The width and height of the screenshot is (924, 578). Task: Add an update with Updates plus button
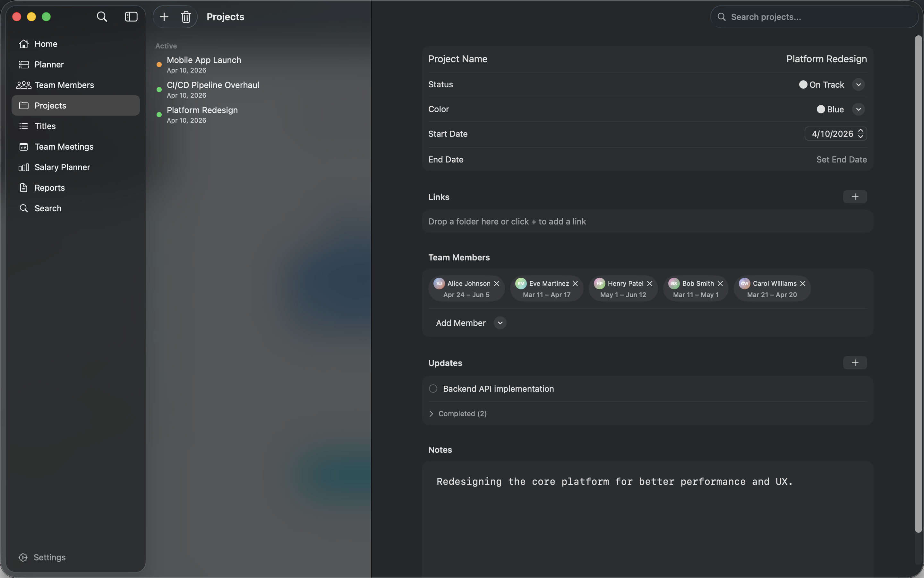click(854, 363)
